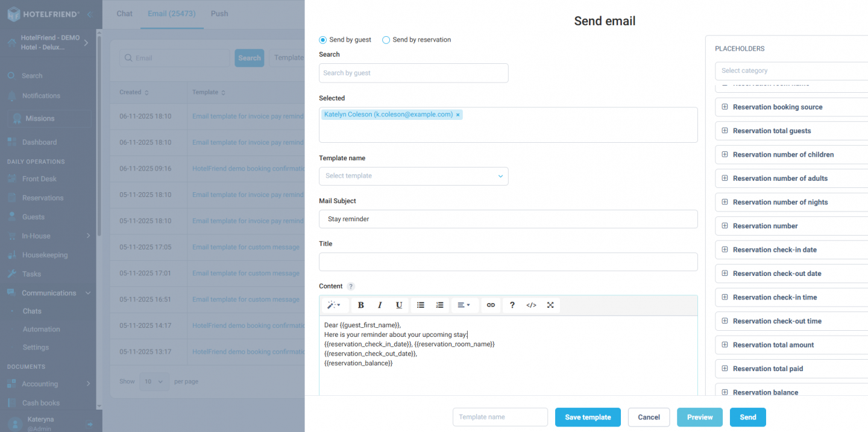Click the Send button to send the email

(x=747, y=417)
